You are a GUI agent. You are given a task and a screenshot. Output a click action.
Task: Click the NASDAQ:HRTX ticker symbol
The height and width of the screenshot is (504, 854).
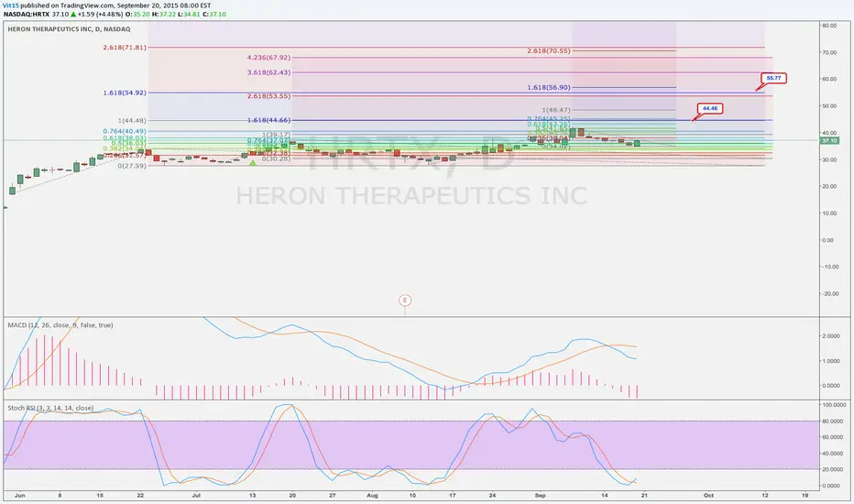coord(26,14)
